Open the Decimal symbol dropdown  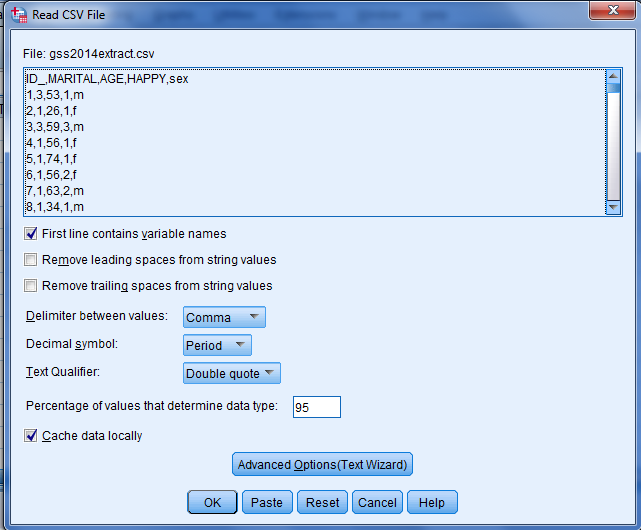(x=217, y=345)
